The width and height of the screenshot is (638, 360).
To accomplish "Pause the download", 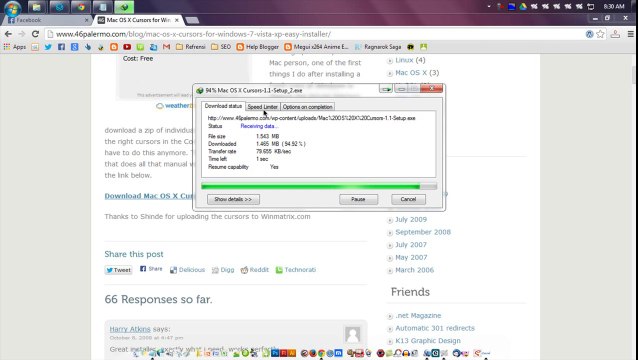I will tap(358, 199).
